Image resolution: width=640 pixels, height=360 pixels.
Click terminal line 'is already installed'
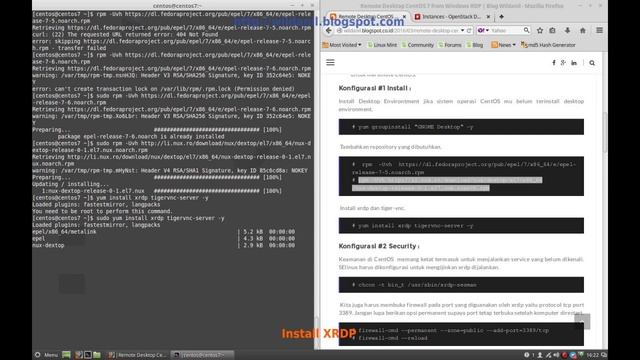(x=141, y=137)
